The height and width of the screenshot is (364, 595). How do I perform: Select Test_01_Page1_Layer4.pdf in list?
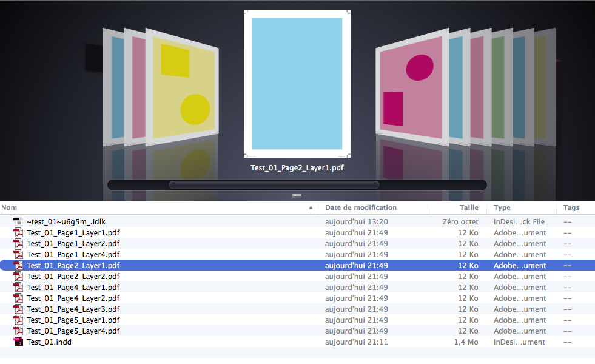coord(73,254)
